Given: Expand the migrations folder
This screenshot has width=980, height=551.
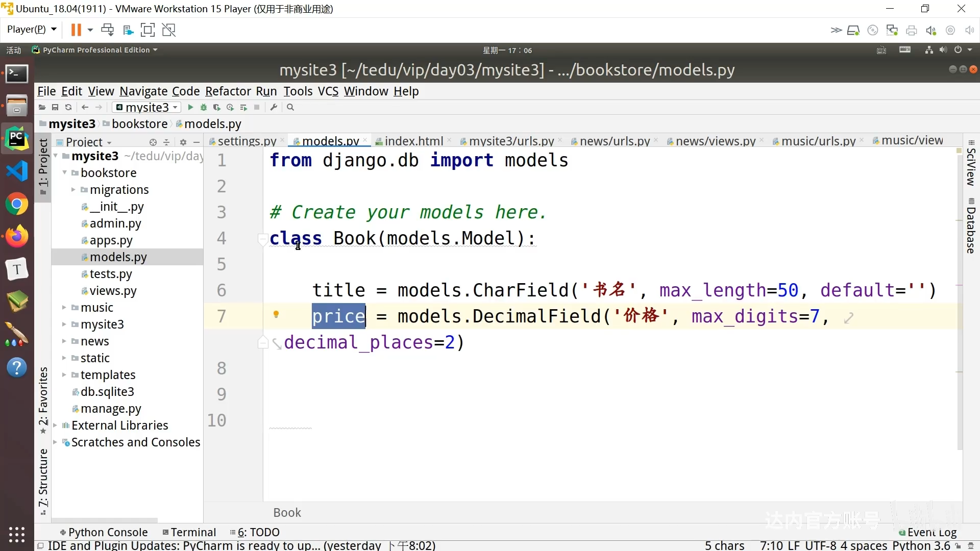Looking at the screenshot, I should click(73, 190).
